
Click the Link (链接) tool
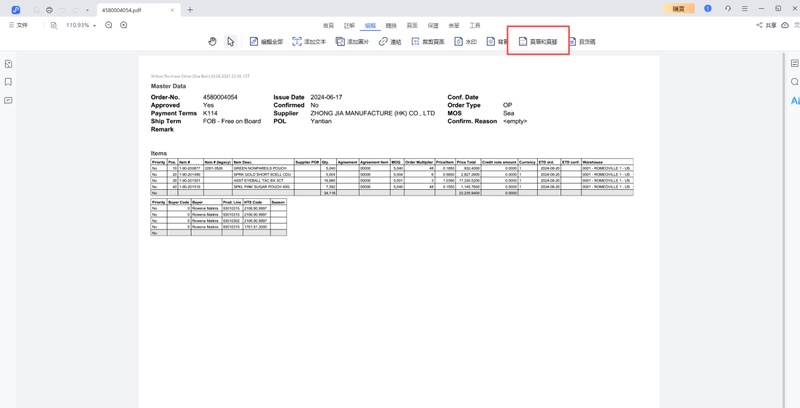(x=390, y=42)
